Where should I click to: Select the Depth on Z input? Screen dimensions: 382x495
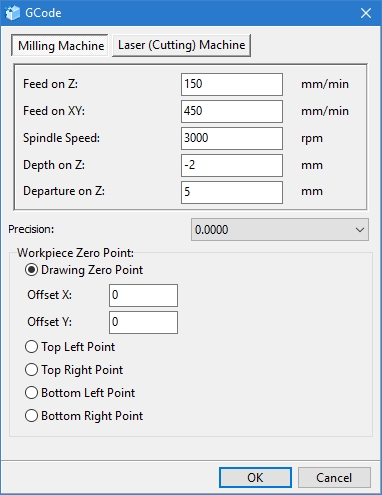point(232,165)
